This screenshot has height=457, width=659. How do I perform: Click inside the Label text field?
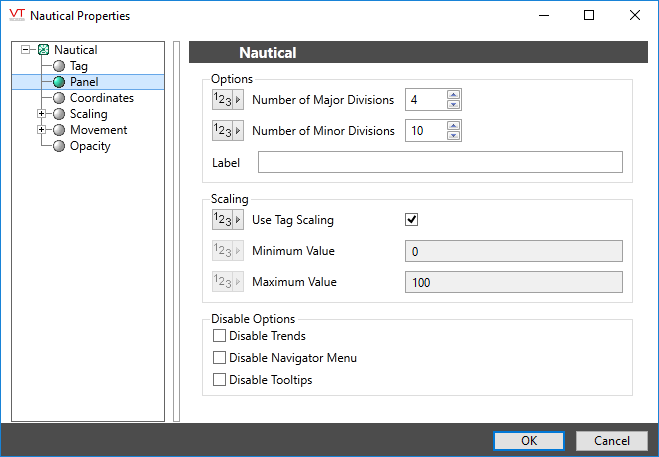pyautogui.click(x=440, y=163)
